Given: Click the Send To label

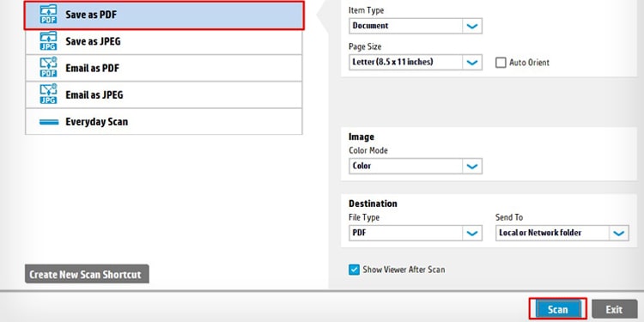Looking at the screenshot, I should click(509, 217).
